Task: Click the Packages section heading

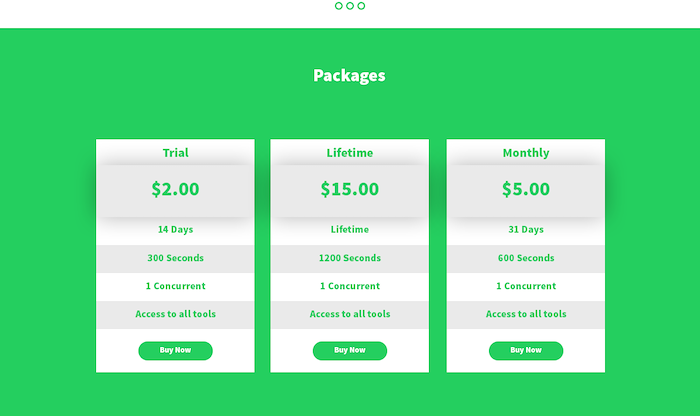Action: pos(349,75)
